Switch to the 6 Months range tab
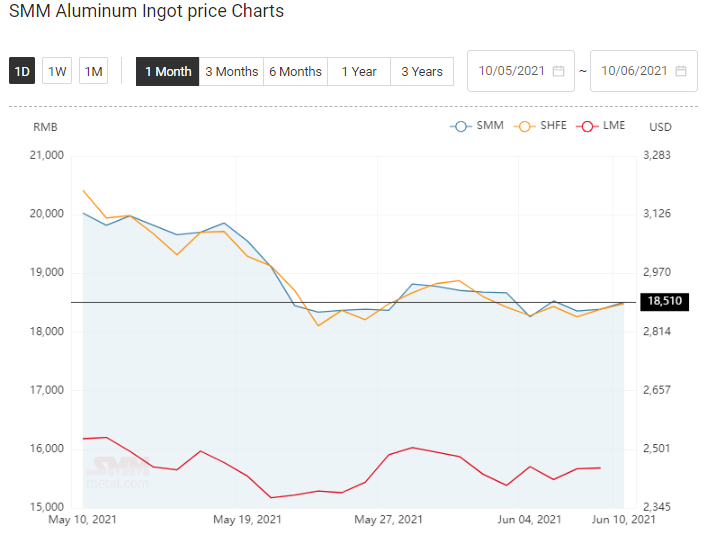Viewport: 708px width, 534px height. pyautogui.click(x=296, y=71)
